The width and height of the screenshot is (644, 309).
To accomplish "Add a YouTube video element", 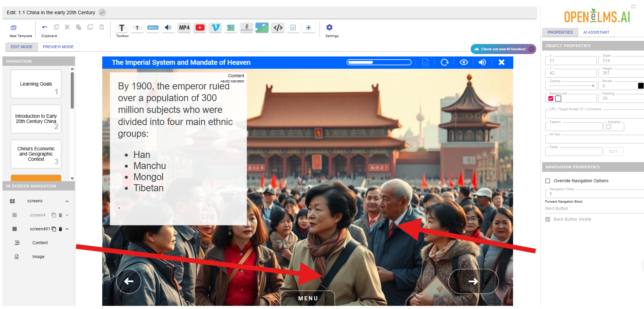I will click(x=200, y=28).
